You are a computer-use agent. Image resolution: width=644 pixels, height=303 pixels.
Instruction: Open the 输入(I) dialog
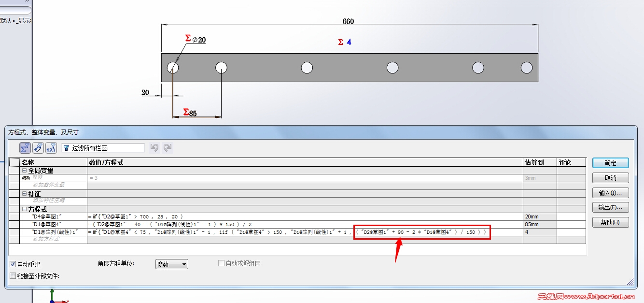610,193
